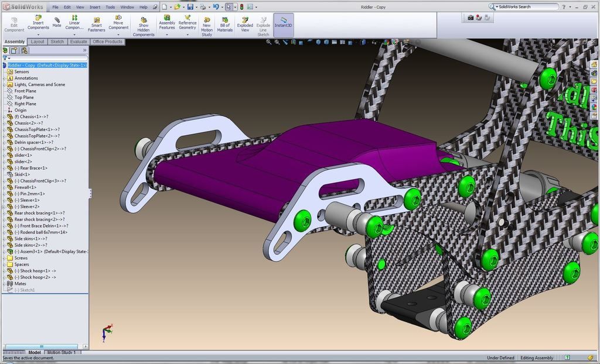Click the Zoom to Fit icon
The height and width of the screenshot is (364, 600).
[269, 42]
